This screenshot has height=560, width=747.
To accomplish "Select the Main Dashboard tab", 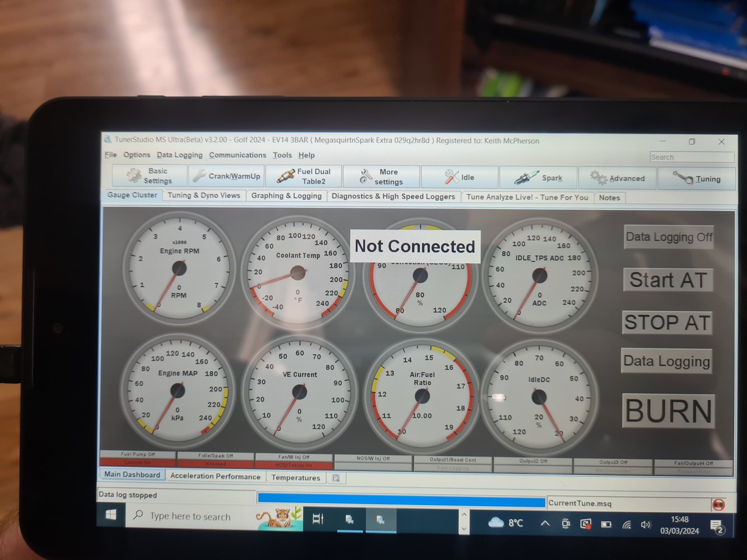I will (x=132, y=474).
